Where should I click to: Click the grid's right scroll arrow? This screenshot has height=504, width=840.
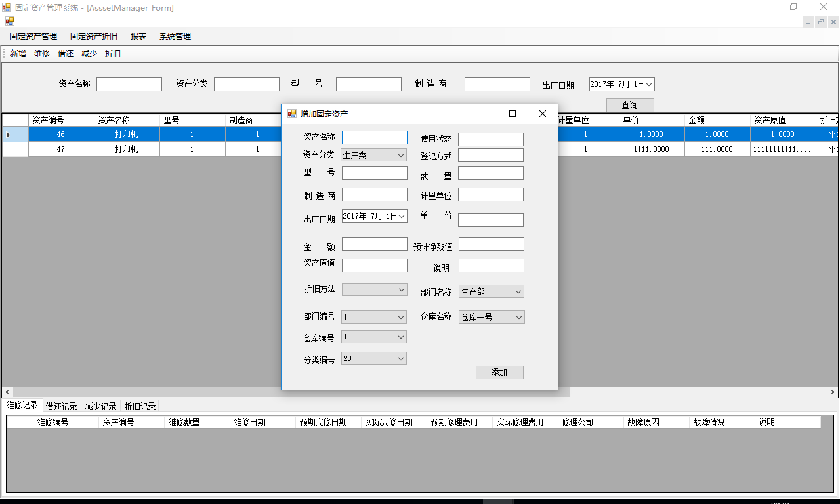point(833,392)
